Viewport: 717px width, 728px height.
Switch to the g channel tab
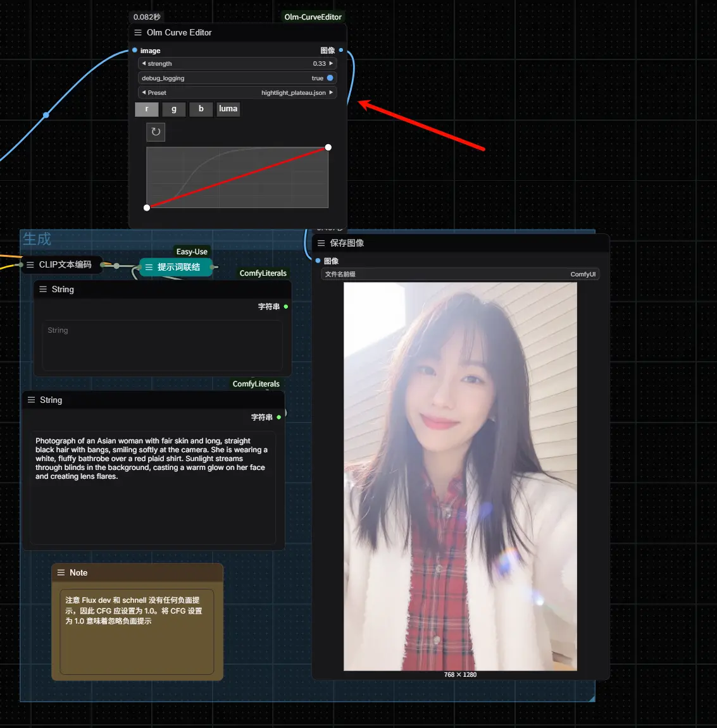[x=174, y=109]
